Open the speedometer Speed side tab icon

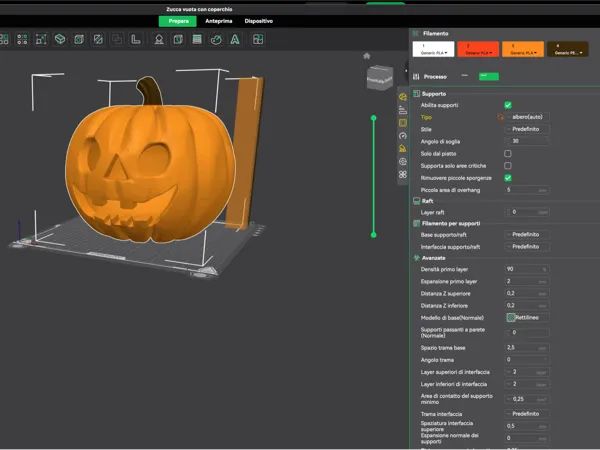[x=403, y=136]
